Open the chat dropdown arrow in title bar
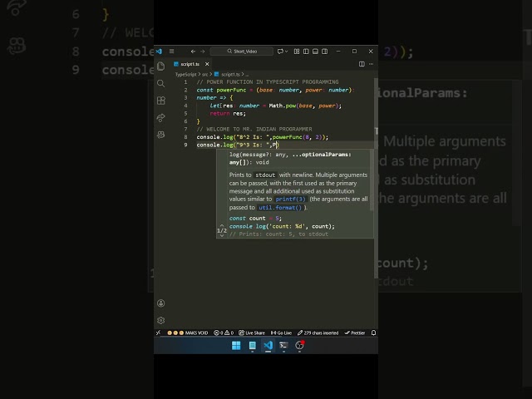The width and height of the screenshot is (532, 399). coord(286,52)
